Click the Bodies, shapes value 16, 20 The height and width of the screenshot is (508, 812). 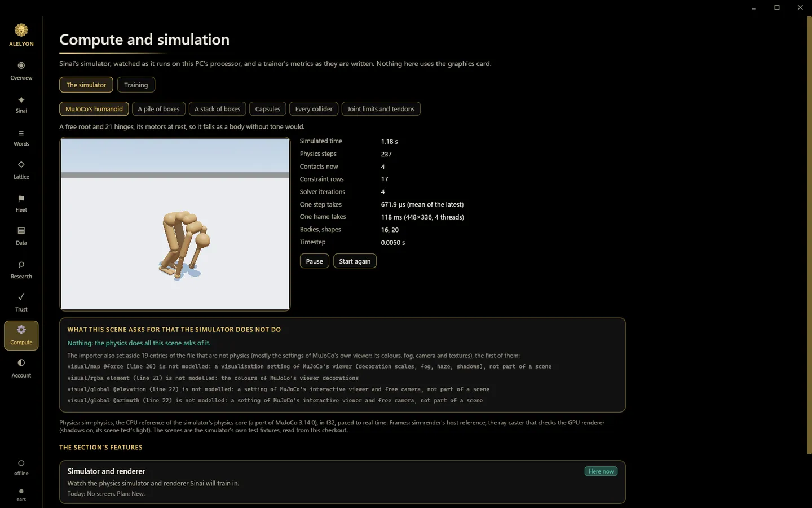click(x=390, y=230)
